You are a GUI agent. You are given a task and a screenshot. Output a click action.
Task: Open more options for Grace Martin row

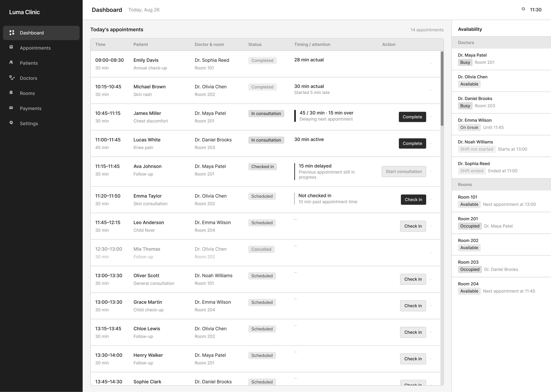pos(431,306)
